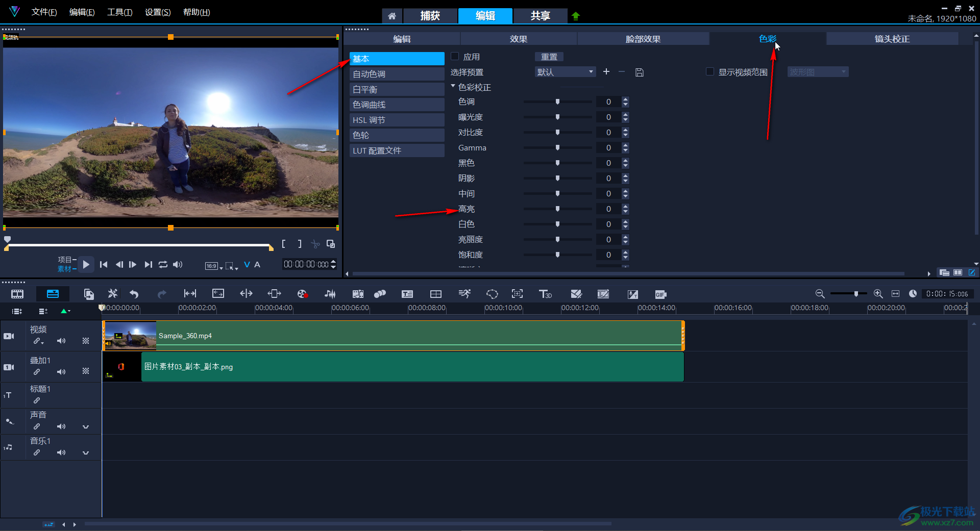Switch to the 共享 tab
The image size is (980, 531).
[541, 16]
